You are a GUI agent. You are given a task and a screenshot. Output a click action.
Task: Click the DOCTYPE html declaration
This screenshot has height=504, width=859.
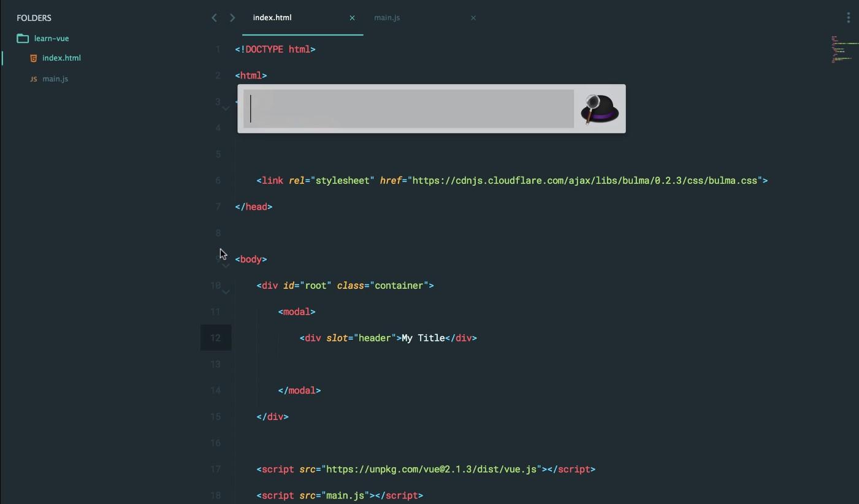point(275,49)
